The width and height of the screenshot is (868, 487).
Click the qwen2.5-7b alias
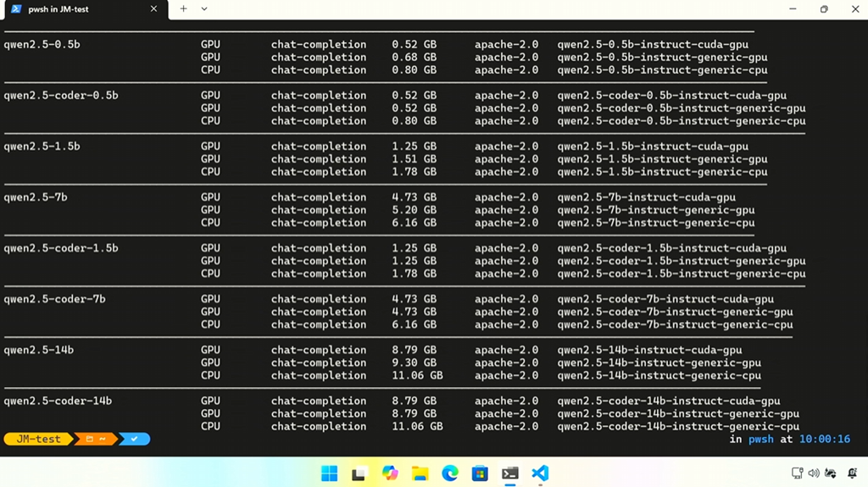[x=36, y=197]
